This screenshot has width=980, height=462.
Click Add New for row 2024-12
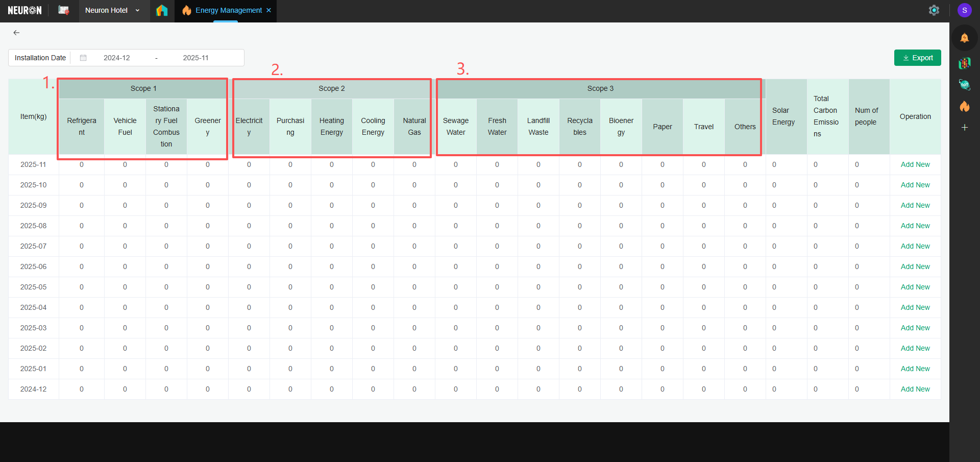[915, 389]
